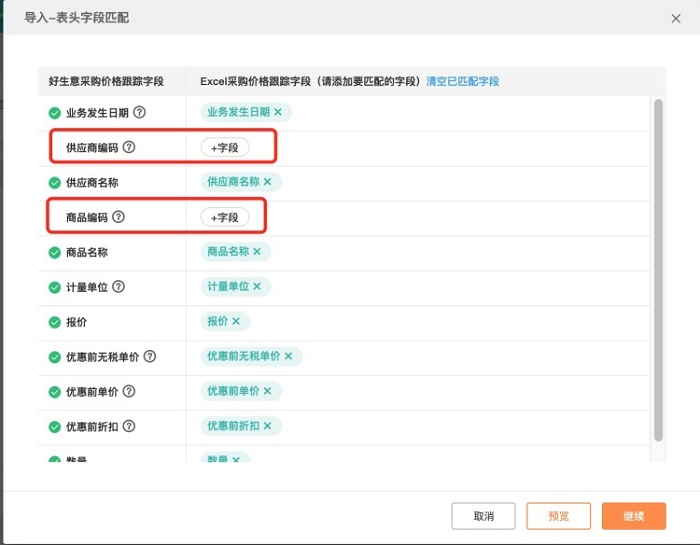Close the 导入-表头字段匹配 dialog
This screenshot has width=700, height=545.
tap(676, 18)
